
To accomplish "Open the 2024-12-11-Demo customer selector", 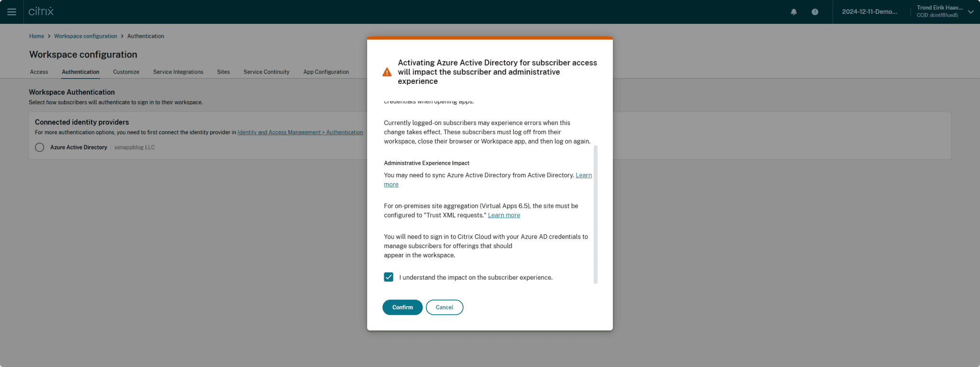I will point(869,12).
